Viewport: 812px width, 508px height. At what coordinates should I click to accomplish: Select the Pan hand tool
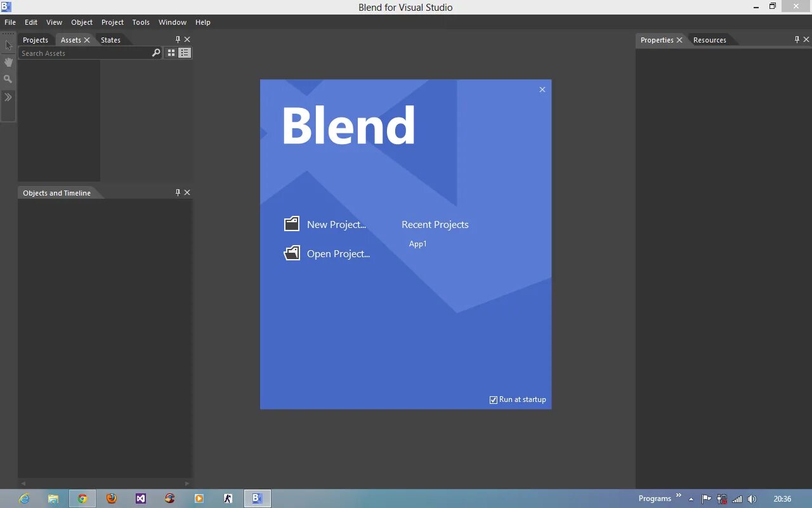tap(8, 62)
